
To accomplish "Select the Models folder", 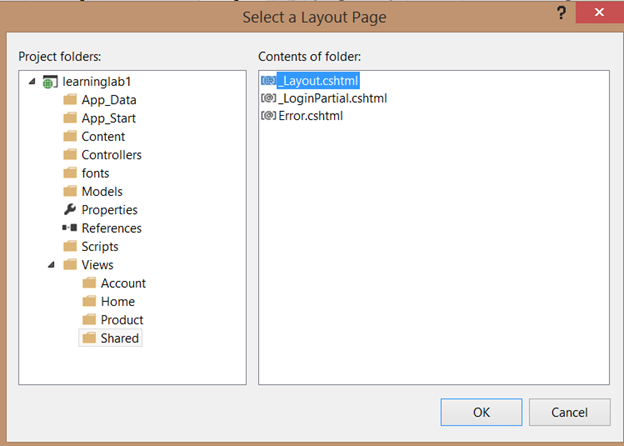I will tap(103, 191).
